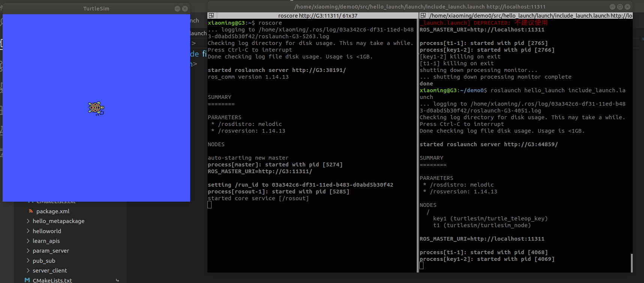
Task: Click '[key1-2] killing on exit' line
Action: pyautogui.click(x=460, y=57)
